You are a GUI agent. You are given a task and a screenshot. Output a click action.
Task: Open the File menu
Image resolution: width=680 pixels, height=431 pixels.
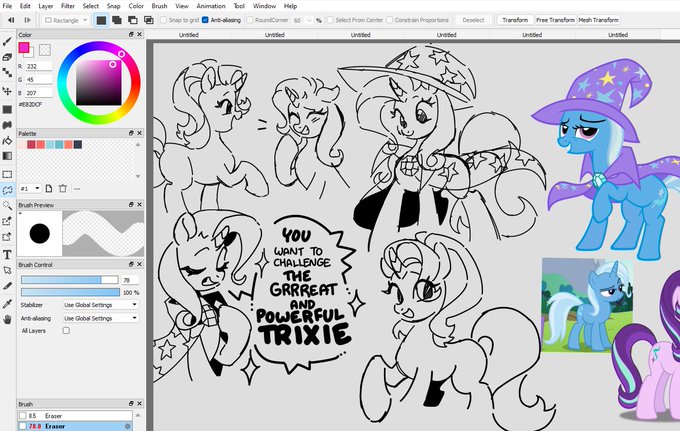(x=7, y=6)
